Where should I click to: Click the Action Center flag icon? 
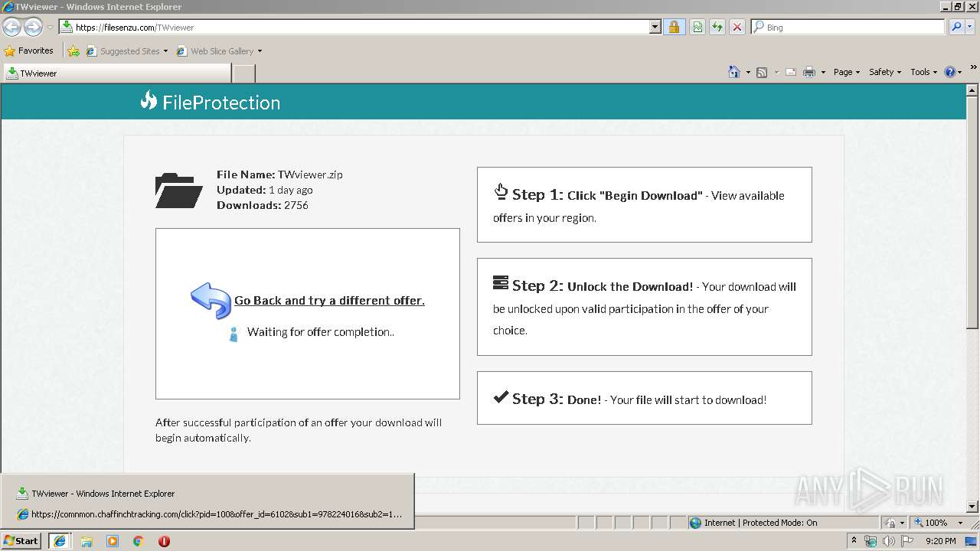click(x=906, y=541)
